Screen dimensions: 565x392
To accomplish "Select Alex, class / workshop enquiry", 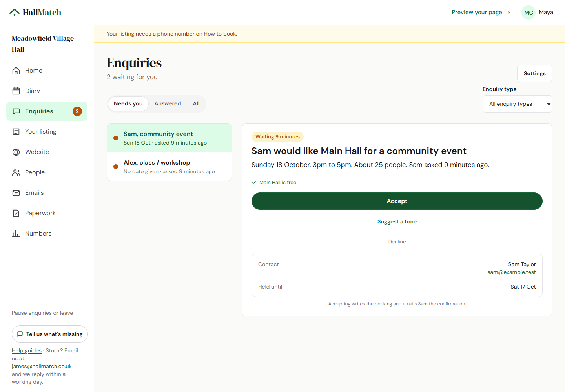I will click(x=169, y=167).
